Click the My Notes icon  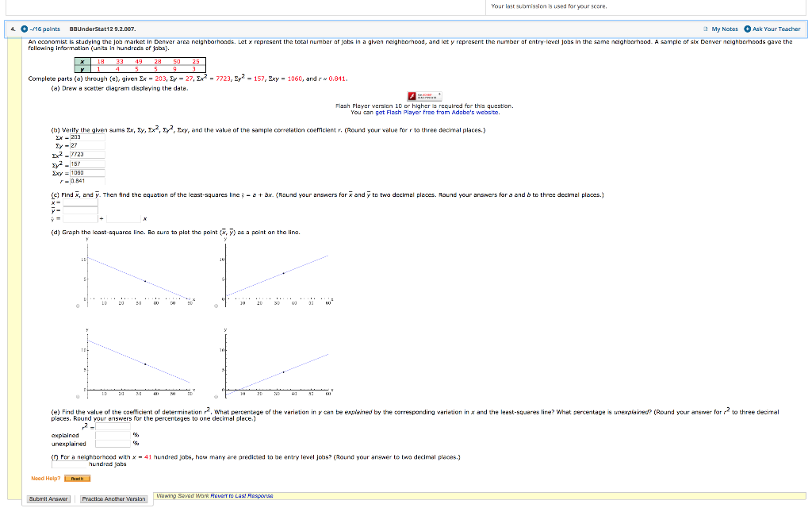706,27
